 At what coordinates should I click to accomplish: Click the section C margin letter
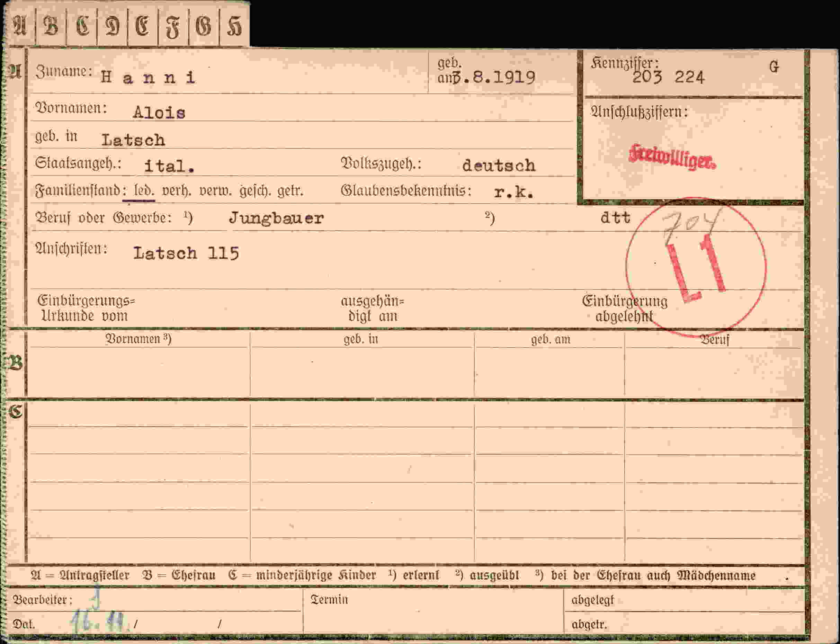click(x=15, y=412)
